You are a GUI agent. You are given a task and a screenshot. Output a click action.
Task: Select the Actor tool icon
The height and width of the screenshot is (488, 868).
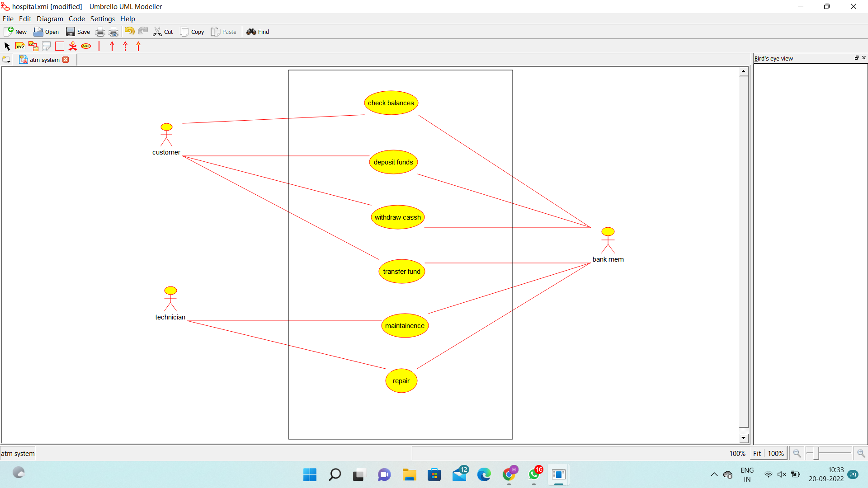pyautogui.click(x=72, y=46)
